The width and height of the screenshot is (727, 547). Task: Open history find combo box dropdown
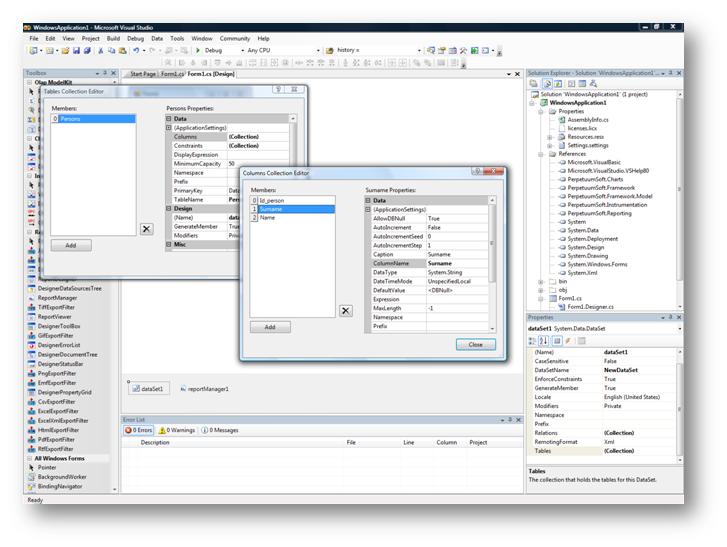pos(419,51)
